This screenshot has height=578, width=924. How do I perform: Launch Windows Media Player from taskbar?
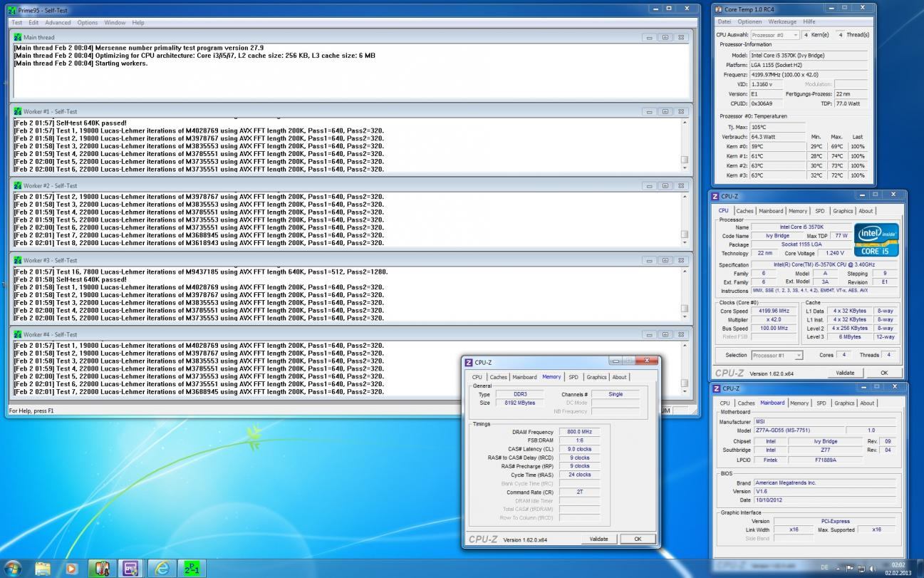point(71,568)
